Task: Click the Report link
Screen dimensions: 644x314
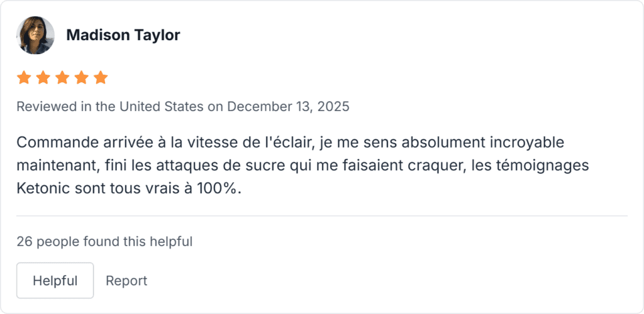Action: coord(126,281)
